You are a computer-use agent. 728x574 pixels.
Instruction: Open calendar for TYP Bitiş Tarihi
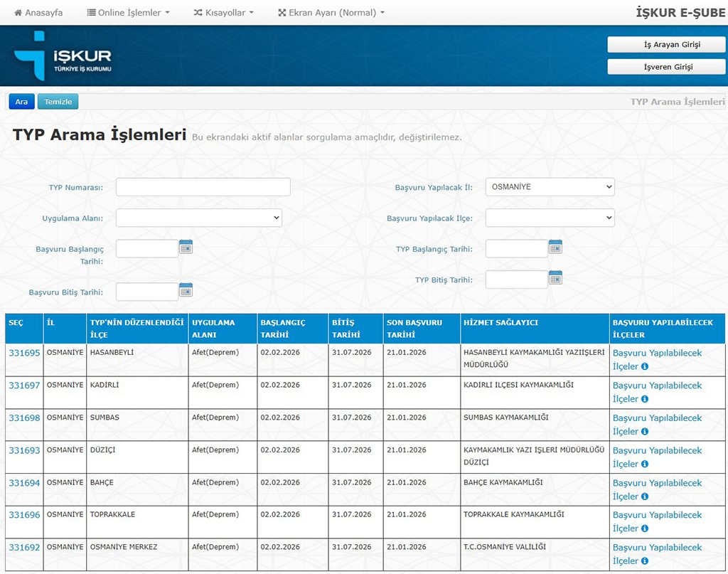point(555,277)
